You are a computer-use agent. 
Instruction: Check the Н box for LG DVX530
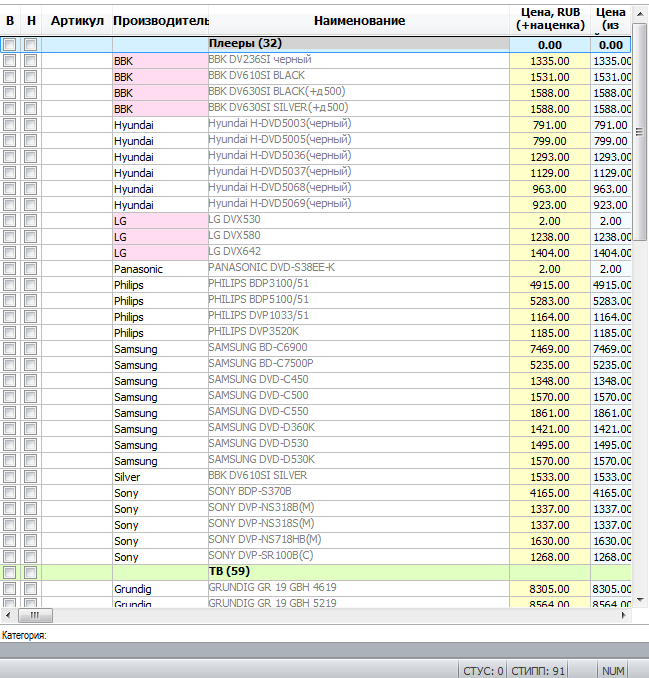point(30,221)
